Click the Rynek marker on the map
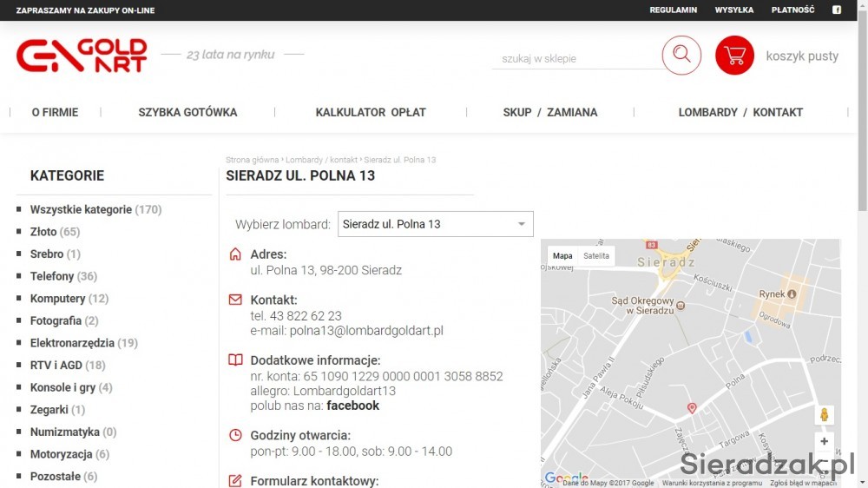868x488 pixels. (x=792, y=294)
